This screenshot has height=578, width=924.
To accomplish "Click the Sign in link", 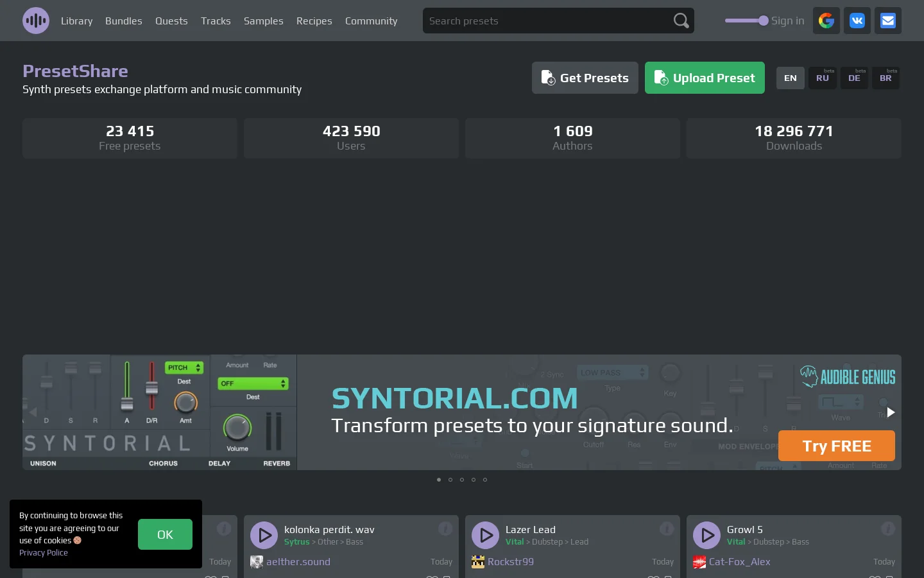I will [787, 21].
